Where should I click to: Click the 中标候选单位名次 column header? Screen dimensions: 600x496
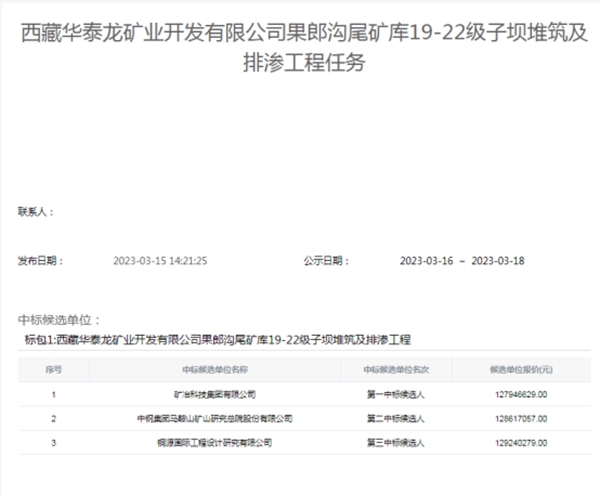click(396, 370)
